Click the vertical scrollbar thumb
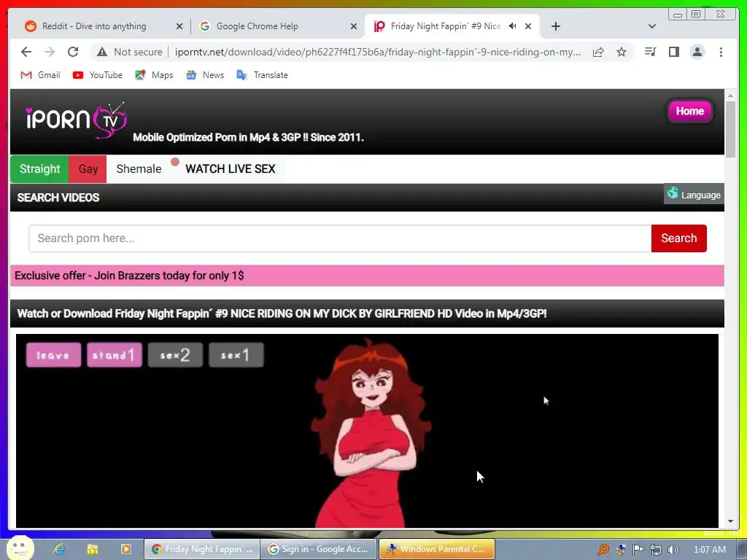The image size is (747, 560). [x=730, y=128]
